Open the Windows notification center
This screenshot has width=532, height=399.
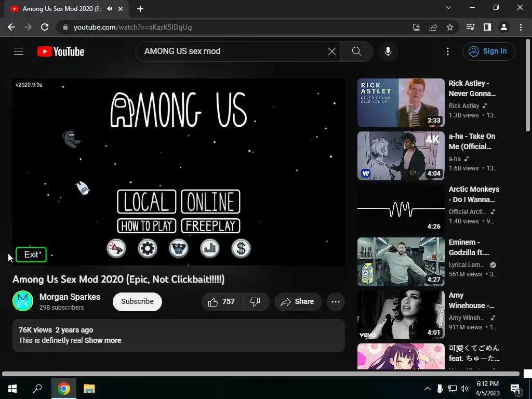515,389
